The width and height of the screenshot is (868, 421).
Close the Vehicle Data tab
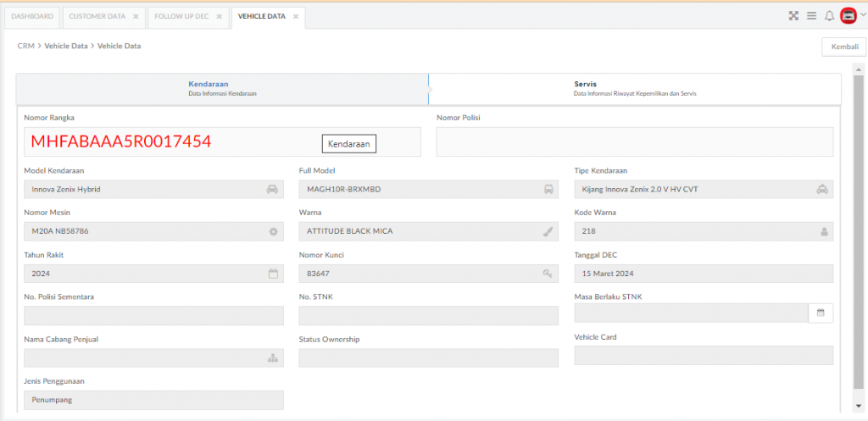point(296,17)
